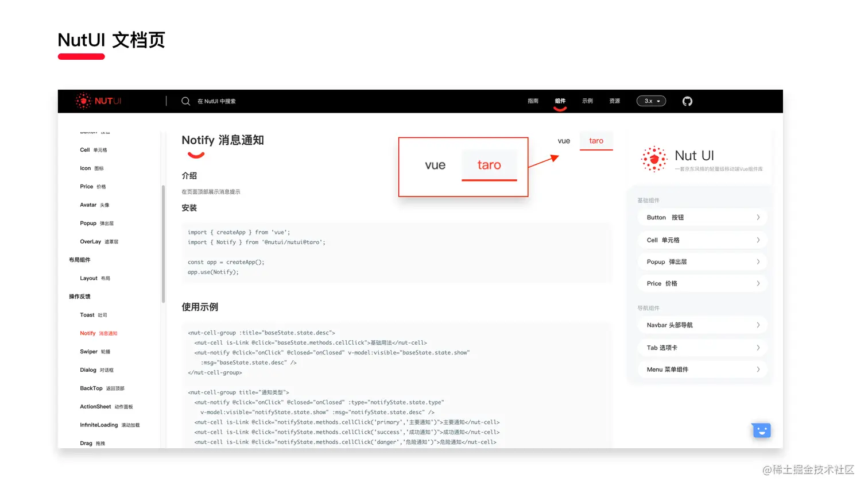868x489 pixels.
Task: Focus the NutUI search field
Action: (x=216, y=101)
